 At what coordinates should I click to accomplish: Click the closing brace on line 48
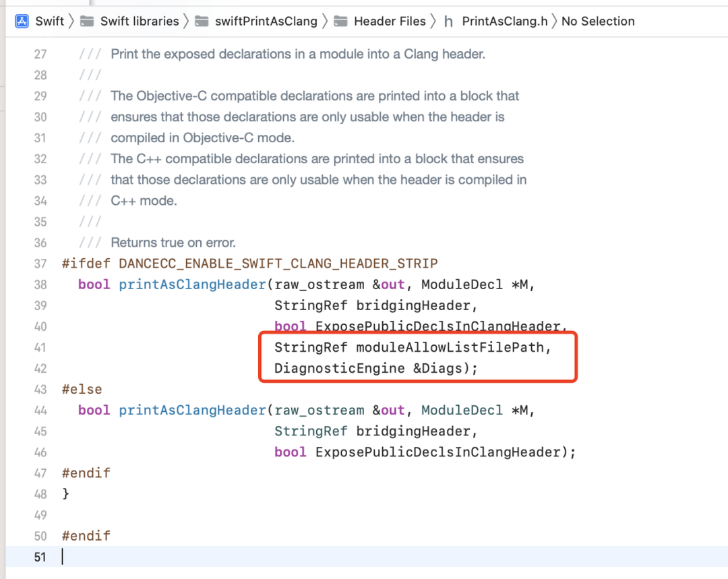(x=65, y=493)
